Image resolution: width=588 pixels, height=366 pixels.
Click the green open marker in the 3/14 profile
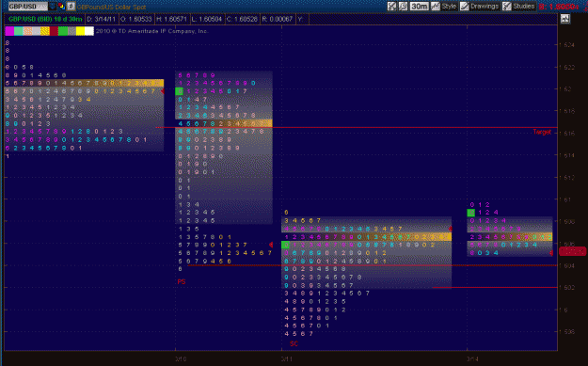click(x=471, y=213)
